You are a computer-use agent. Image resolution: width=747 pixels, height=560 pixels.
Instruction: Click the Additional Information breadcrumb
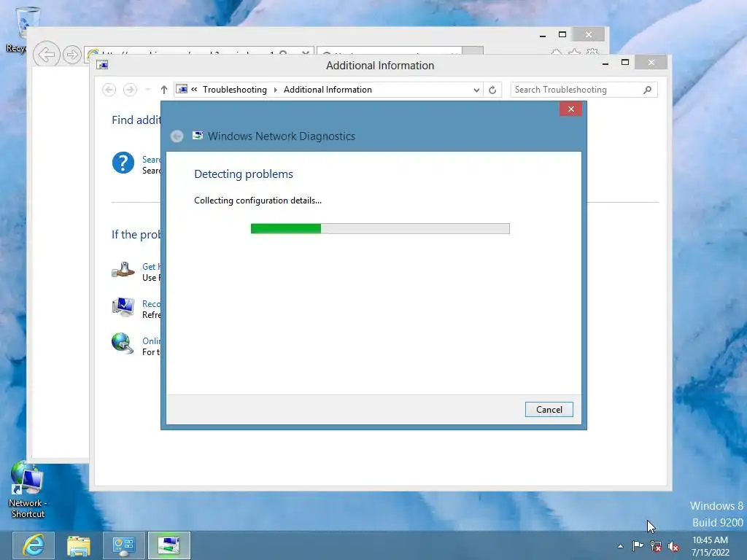[x=328, y=90]
